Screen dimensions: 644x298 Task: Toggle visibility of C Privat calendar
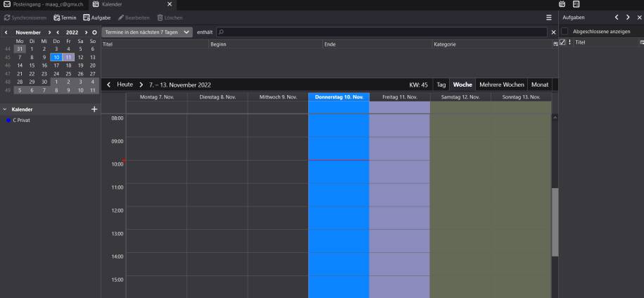[x=8, y=120]
